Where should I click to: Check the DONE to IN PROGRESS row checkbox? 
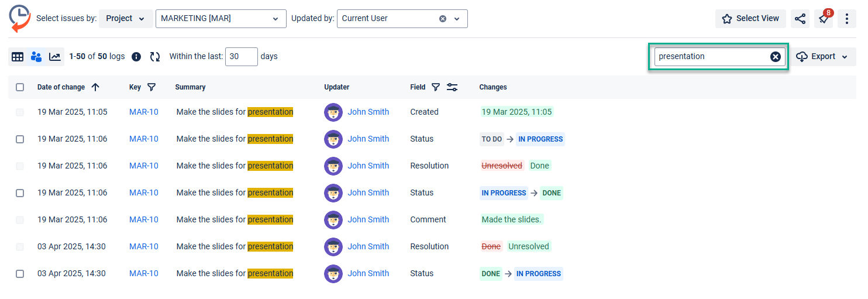coord(20,274)
